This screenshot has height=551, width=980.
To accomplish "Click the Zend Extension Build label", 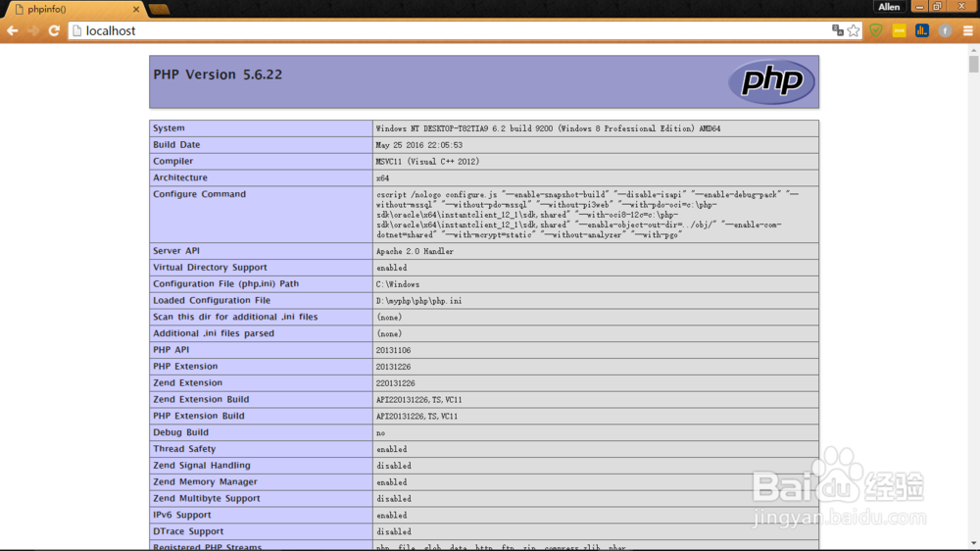I will [x=201, y=399].
